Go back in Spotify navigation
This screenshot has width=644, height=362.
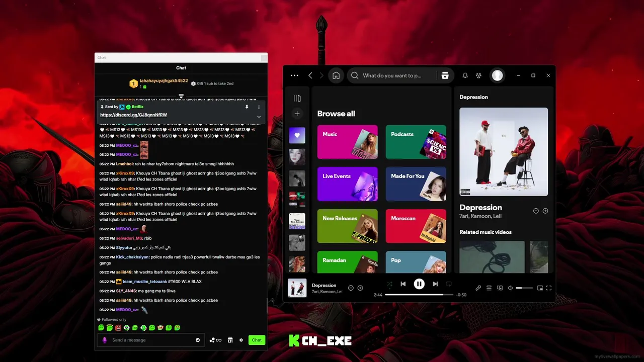point(310,75)
